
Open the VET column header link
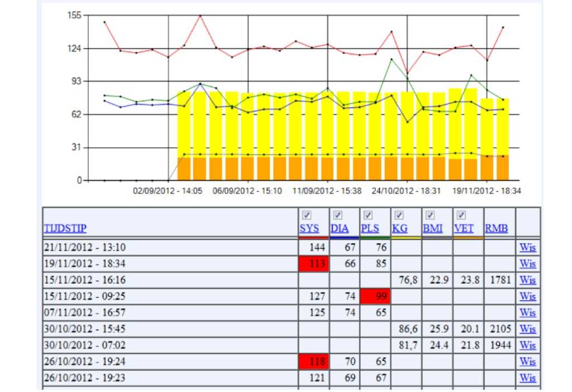[464, 228]
